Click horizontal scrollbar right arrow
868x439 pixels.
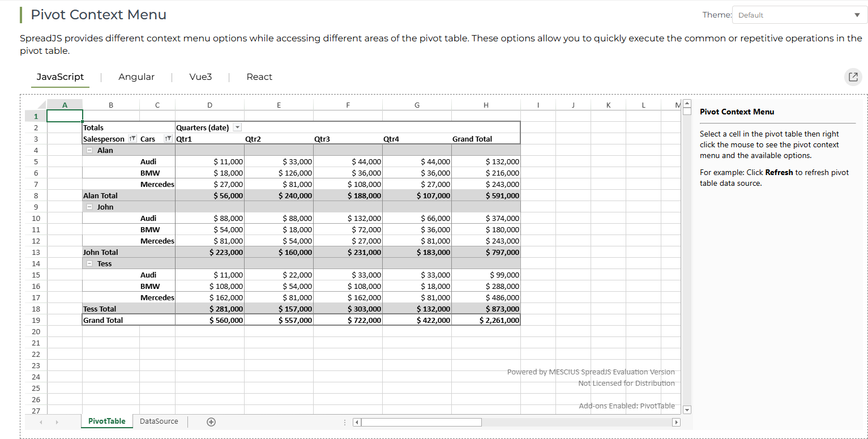pos(675,422)
